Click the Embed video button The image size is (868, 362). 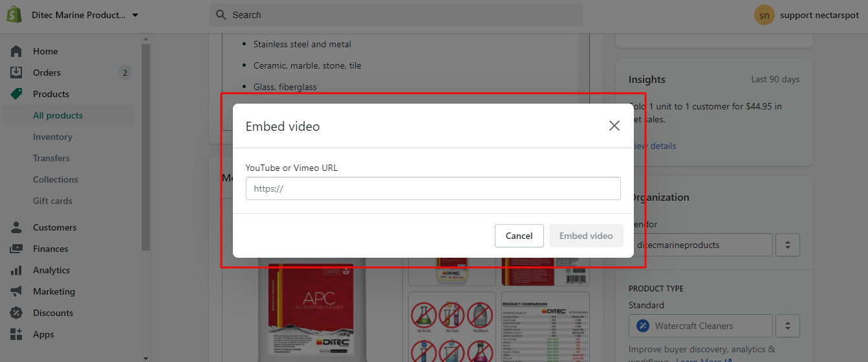(x=586, y=236)
